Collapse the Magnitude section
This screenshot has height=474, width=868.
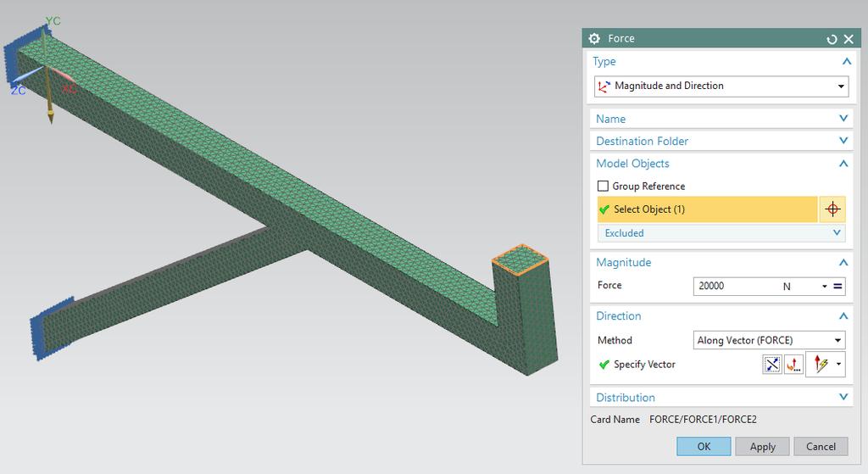(x=843, y=263)
